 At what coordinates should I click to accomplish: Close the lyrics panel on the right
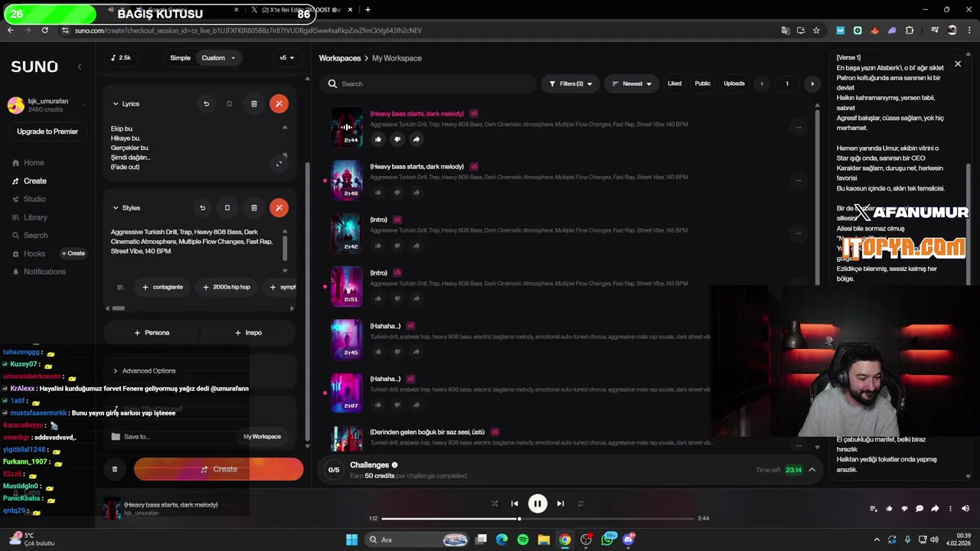click(x=958, y=64)
